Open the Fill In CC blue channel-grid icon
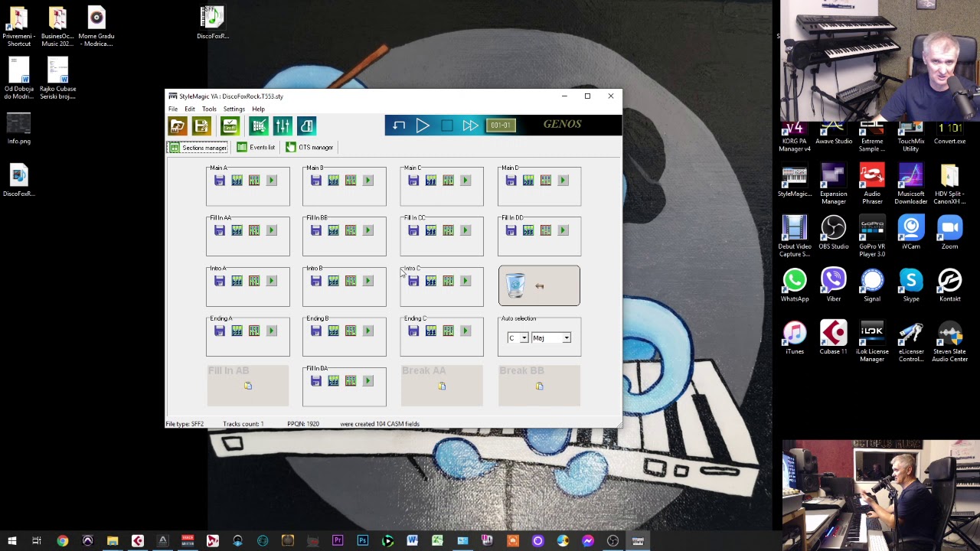980x551 pixels. point(430,230)
